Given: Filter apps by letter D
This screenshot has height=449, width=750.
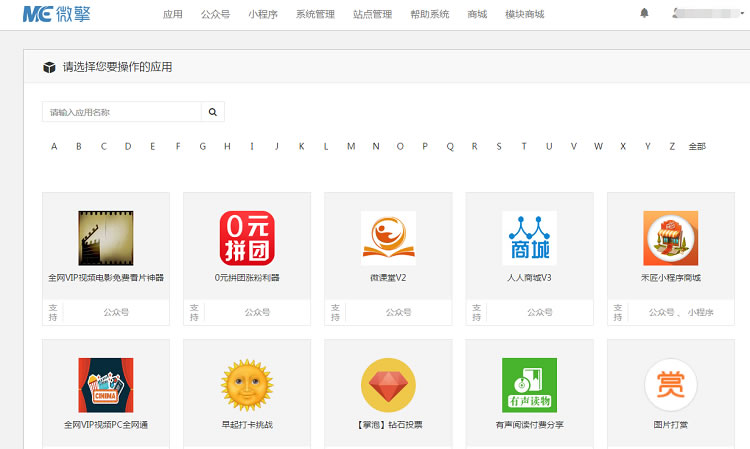Looking at the screenshot, I should [x=128, y=146].
